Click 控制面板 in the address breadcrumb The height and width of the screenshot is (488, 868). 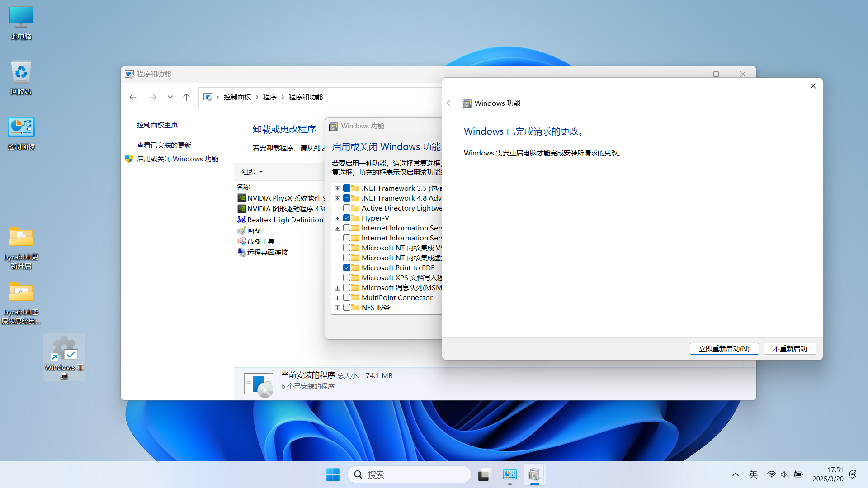[237, 97]
